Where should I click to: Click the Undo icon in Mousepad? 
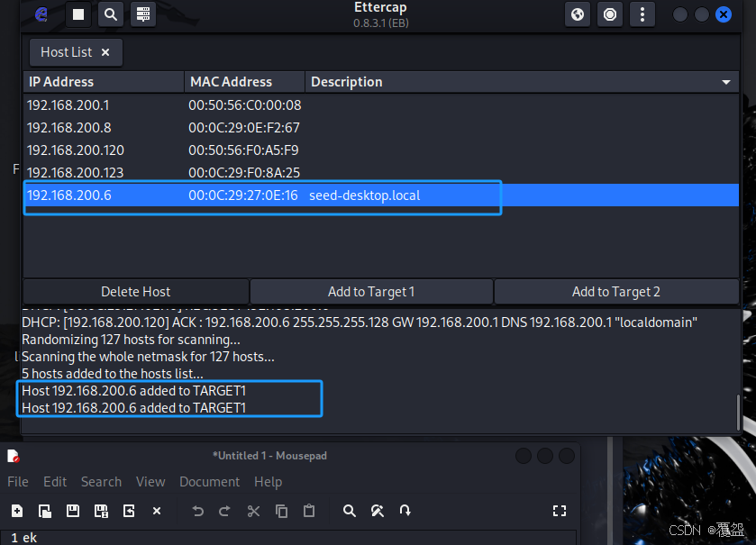[x=197, y=511]
